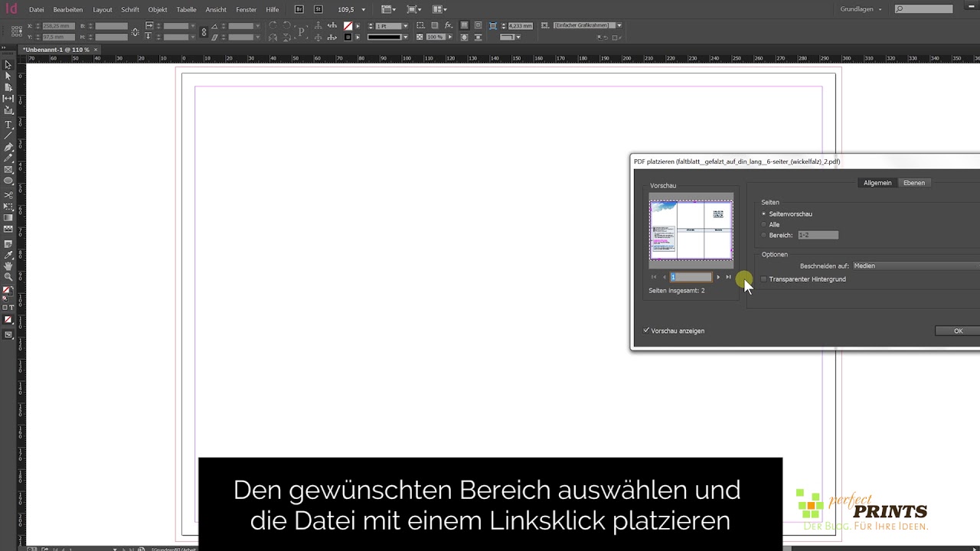Select the Gap tool
The width and height of the screenshot is (980, 551).
coord(8,99)
